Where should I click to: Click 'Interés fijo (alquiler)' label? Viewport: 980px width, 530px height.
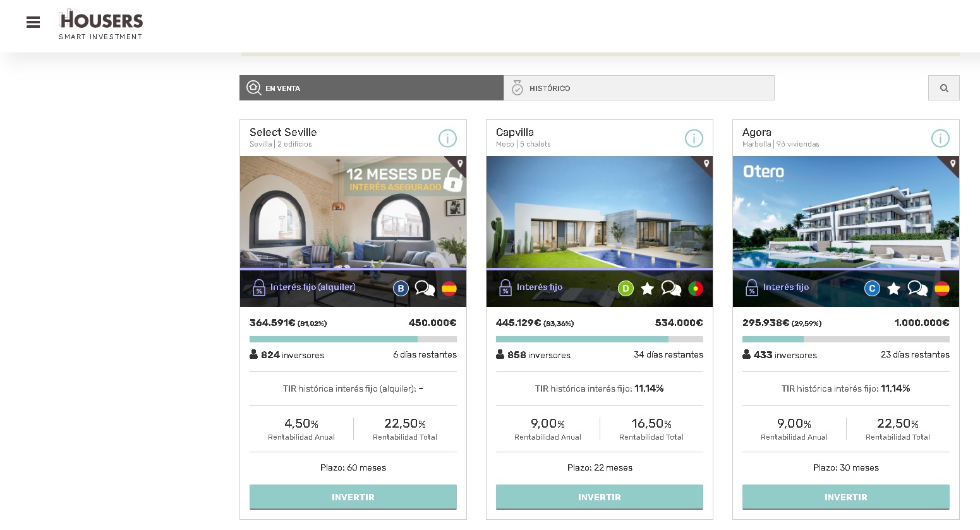tap(313, 287)
